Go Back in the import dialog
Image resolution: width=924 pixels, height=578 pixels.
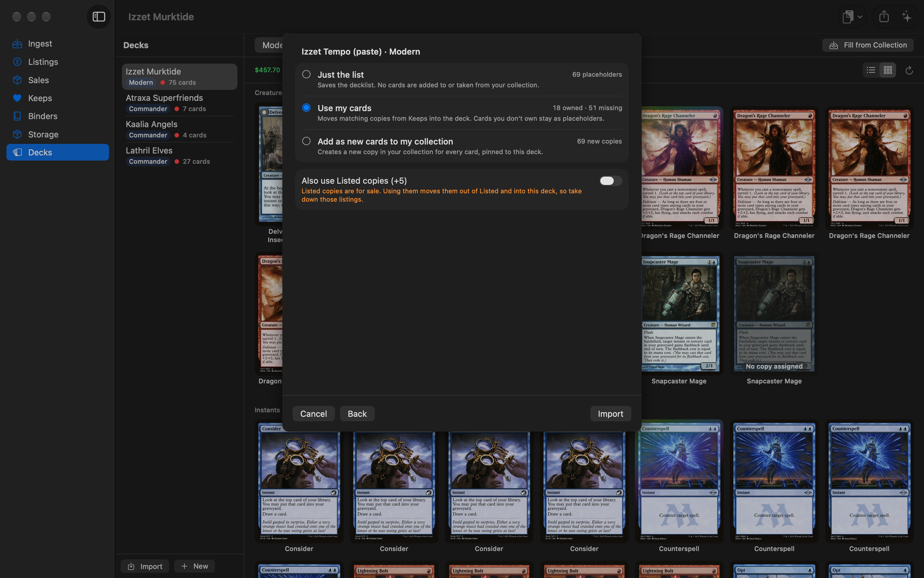tap(357, 414)
